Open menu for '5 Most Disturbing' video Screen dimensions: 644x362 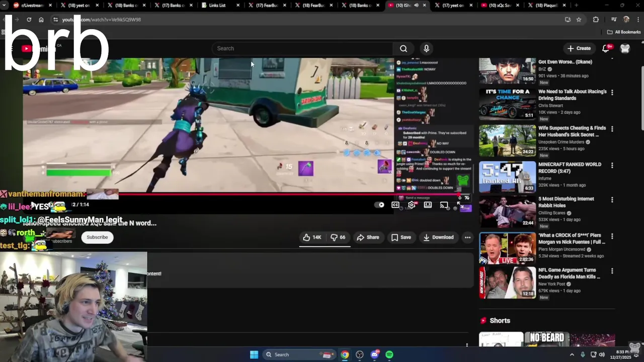pyautogui.click(x=612, y=200)
